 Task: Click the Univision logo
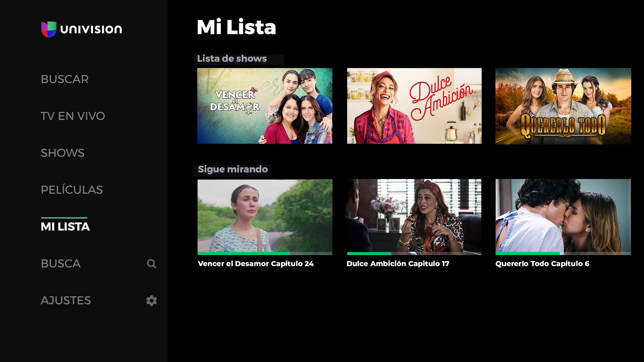tap(82, 29)
